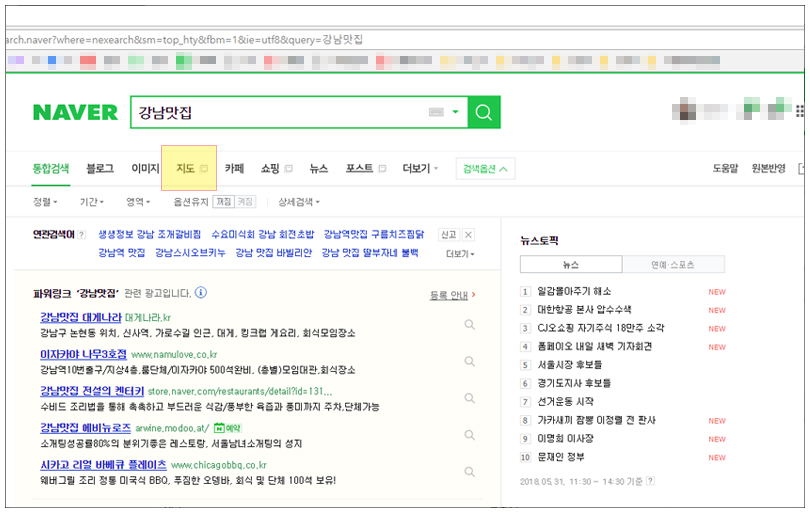
Task: Click news topic 서울시장 후보들
Action: pos(570,365)
